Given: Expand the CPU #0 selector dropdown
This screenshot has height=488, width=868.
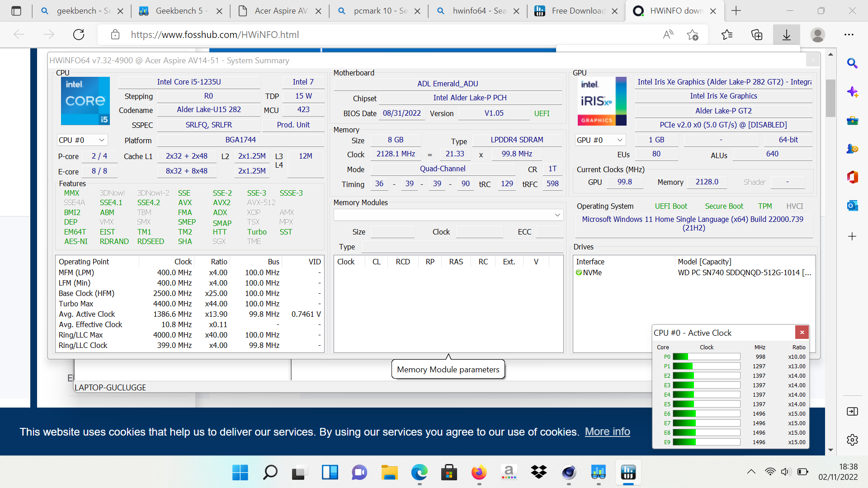Looking at the screenshot, I should 82,140.
